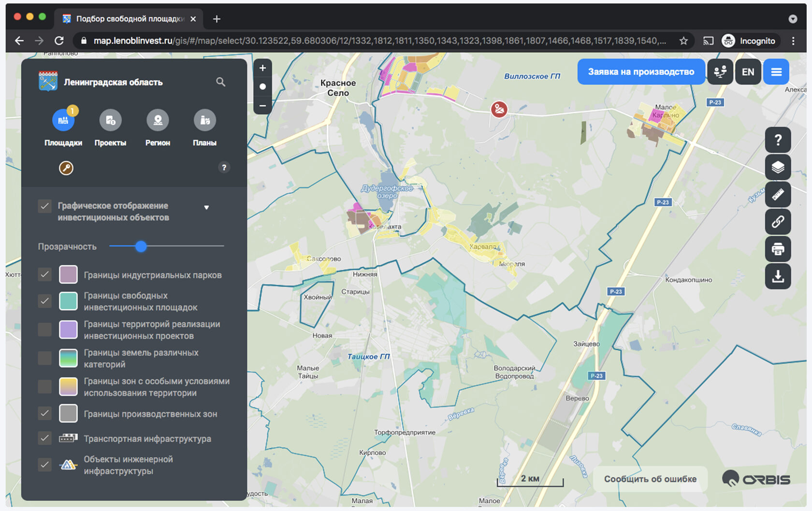Enable Границы зон с особыми условиями checkbox

point(44,387)
